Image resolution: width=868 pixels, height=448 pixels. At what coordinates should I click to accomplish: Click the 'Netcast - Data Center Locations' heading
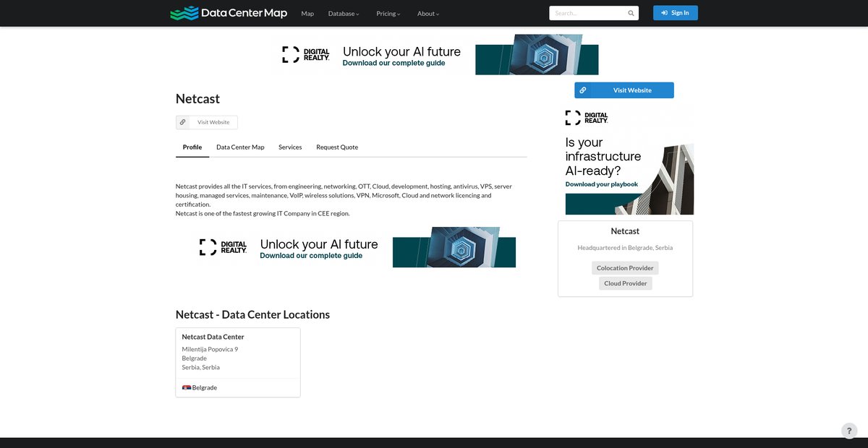[252, 315]
